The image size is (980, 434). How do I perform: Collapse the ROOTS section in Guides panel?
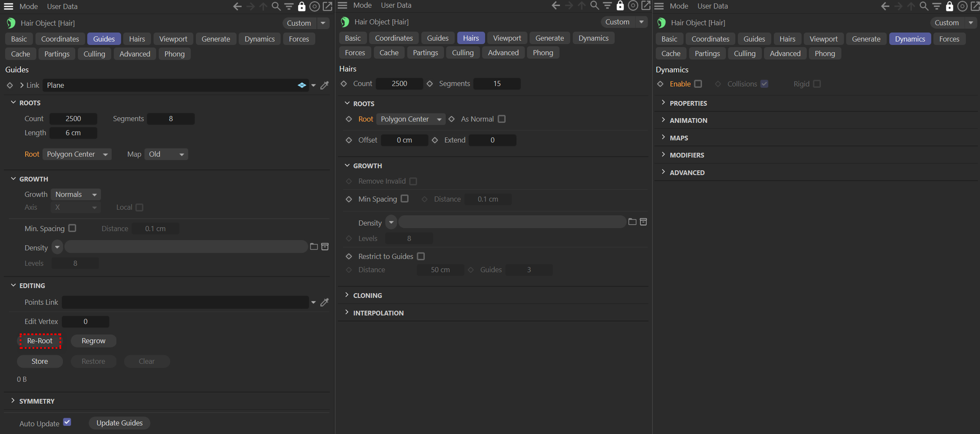(x=13, y=102)
